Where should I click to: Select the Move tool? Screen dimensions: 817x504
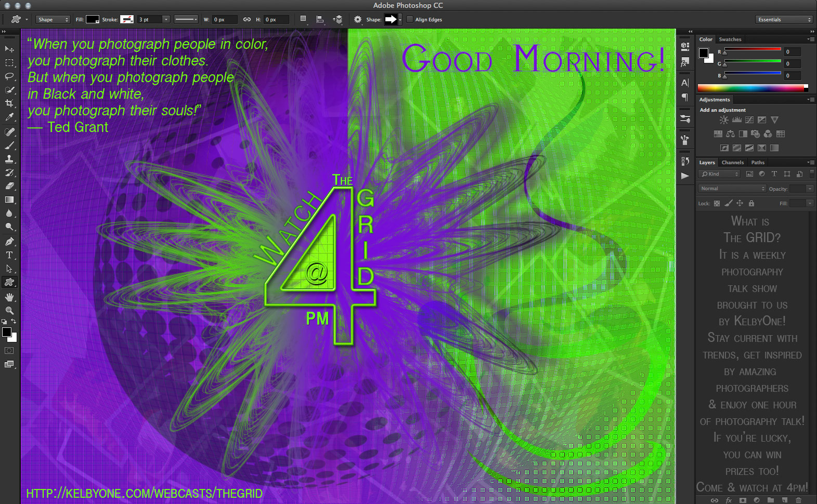tap(9, 49)
